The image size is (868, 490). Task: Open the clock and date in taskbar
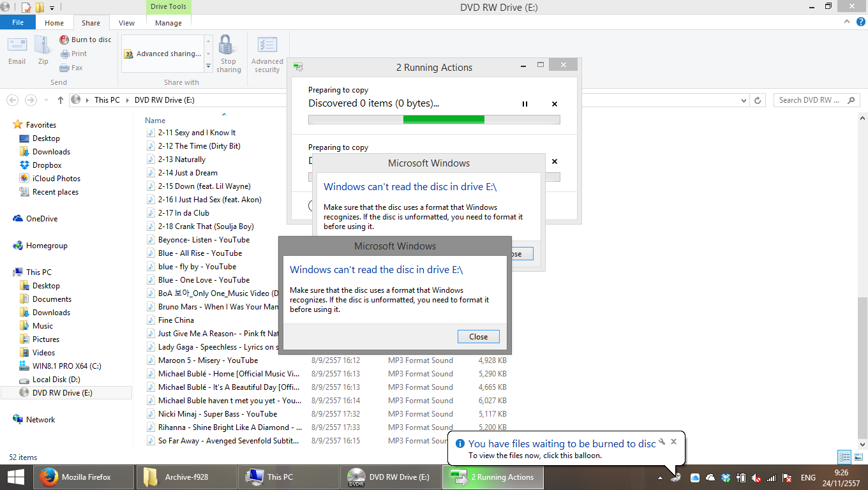(x=842, y=477)
